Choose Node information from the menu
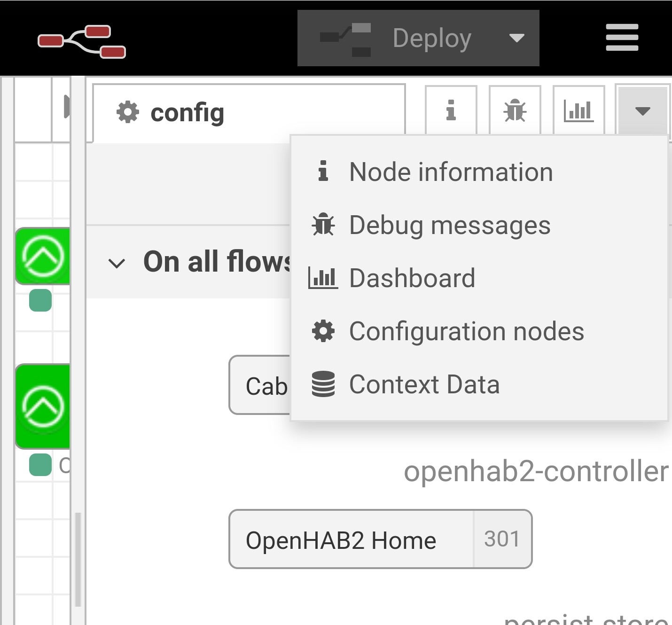 tap(479, 172)
